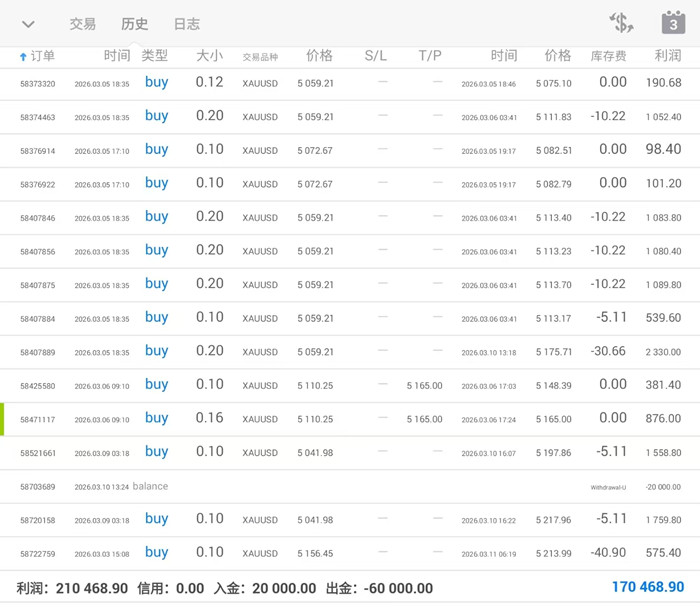The height and width of the screenshot is (616, 700).
Task: Open the 日志 tab
Action: [x=186, y=24]
